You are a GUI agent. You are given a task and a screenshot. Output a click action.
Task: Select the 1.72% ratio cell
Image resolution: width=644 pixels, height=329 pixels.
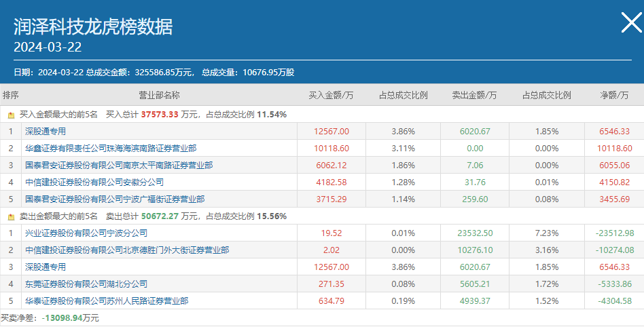coord(547,284)
